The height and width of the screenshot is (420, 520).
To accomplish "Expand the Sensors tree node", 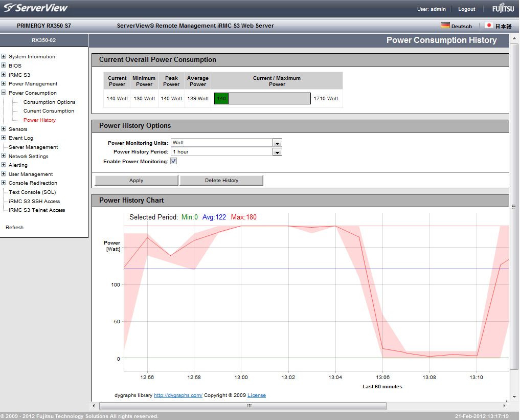I will click(x=4, y=129).
